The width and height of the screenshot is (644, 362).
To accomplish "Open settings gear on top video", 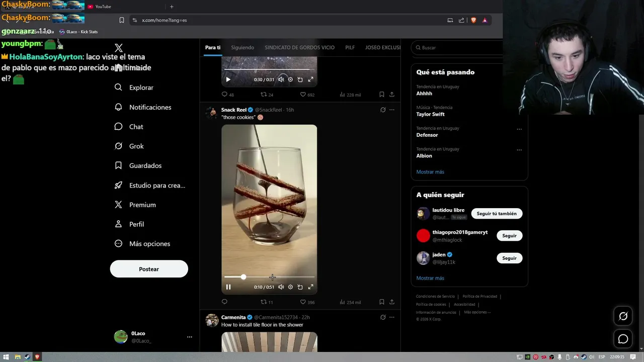I will (290, 79).
